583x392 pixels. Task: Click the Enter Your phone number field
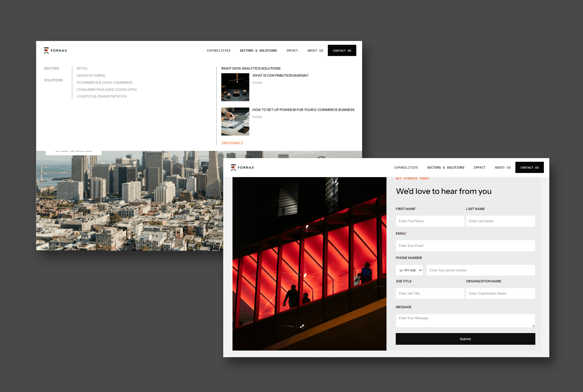480,270
